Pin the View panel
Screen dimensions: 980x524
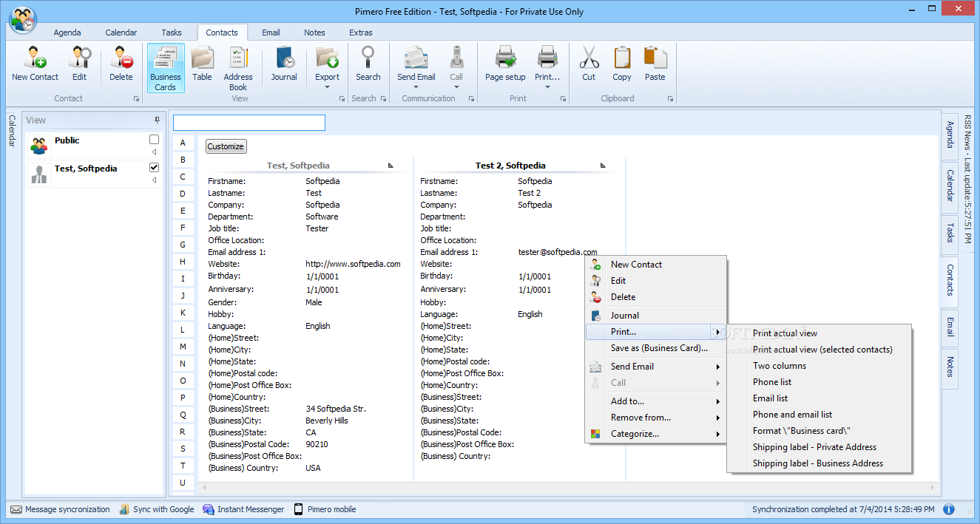pyautogui.click(x=157, y=120)
